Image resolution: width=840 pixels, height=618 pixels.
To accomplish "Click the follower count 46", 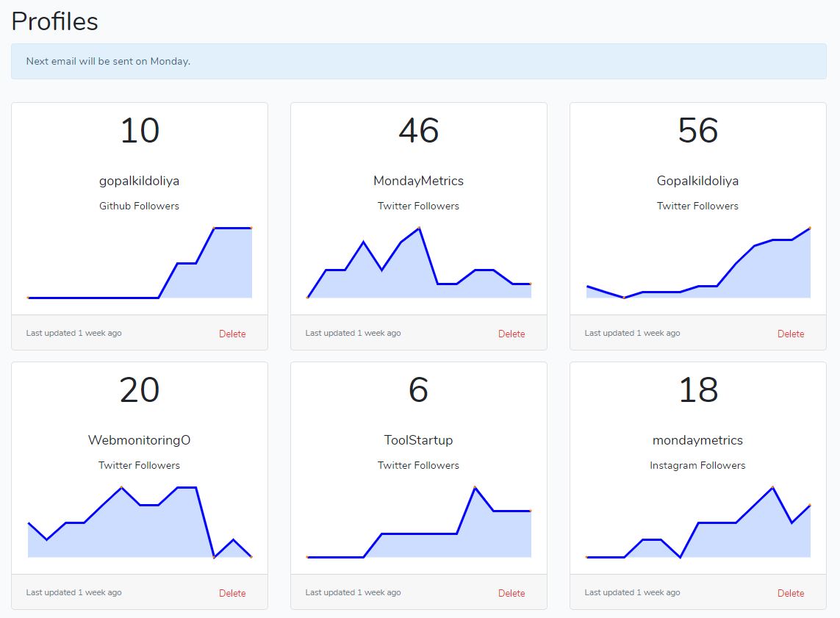I will [419, 131].
